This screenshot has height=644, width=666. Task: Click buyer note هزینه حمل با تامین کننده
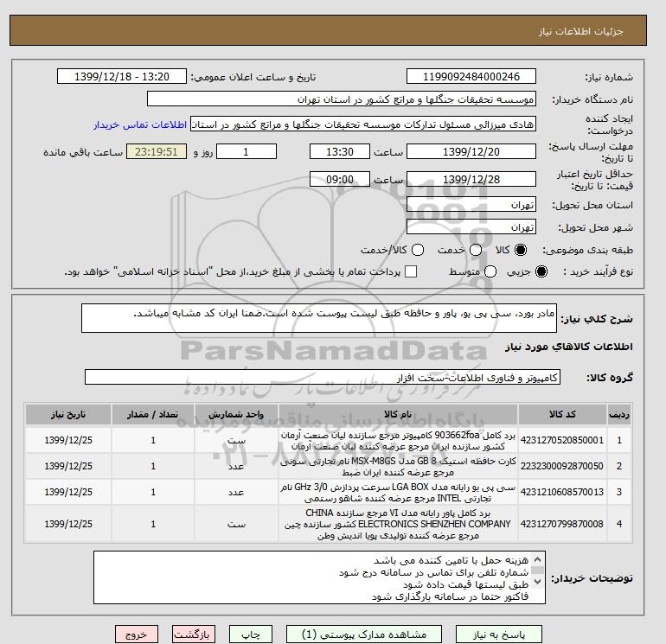point(451,560)
